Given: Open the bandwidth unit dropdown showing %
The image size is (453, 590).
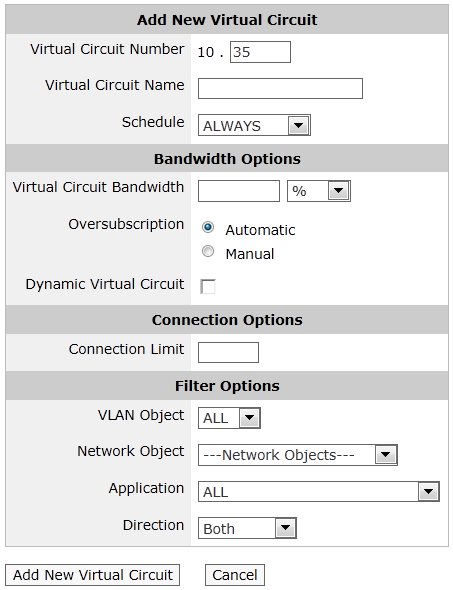Looking at the screenshot, I should click(x=319, y=191).
